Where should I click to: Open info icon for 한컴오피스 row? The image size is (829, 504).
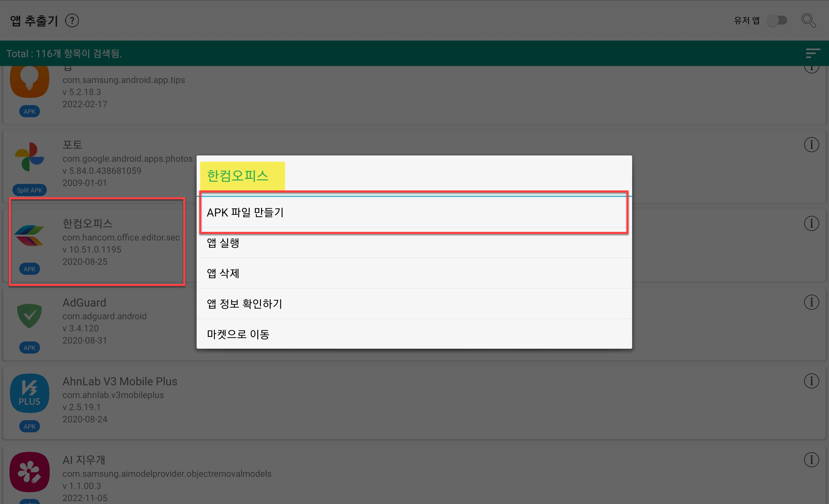pyautogui.click(x=811, y=223)
